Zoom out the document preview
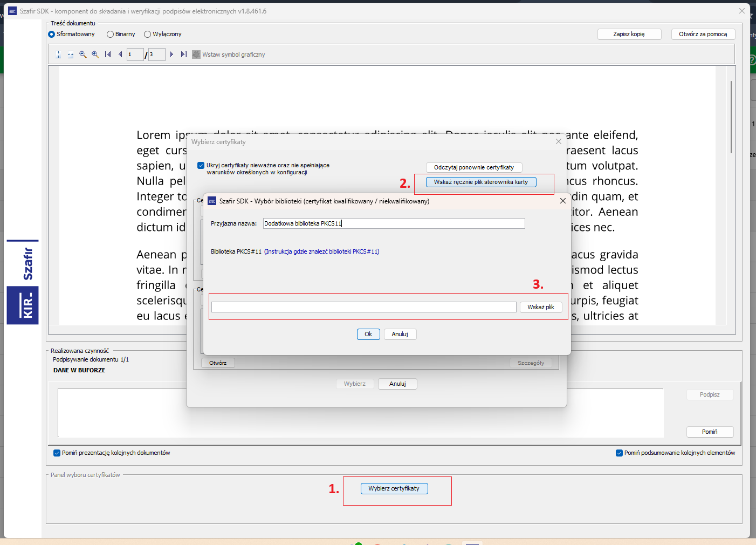 click(83, 54)
